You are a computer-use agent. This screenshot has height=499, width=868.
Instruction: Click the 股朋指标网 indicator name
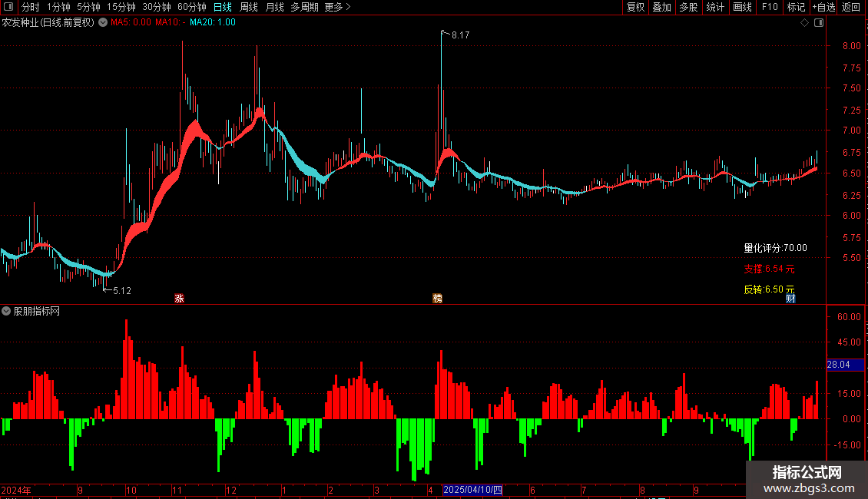click(x=37, y=311)
